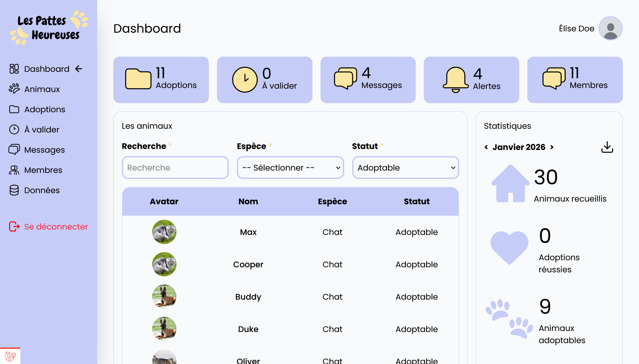Click the Élise Doe profile avatar
Screen dimensions: 639x364
[x=610, y=28]
